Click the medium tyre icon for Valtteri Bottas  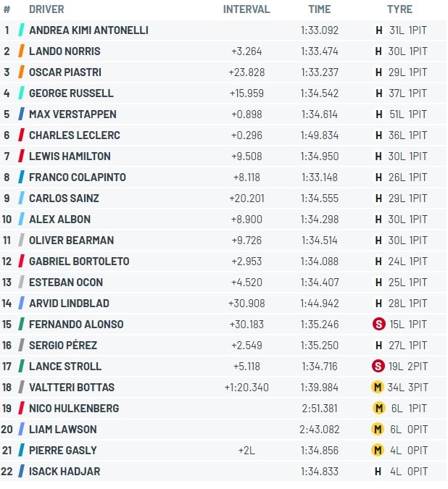378,388
